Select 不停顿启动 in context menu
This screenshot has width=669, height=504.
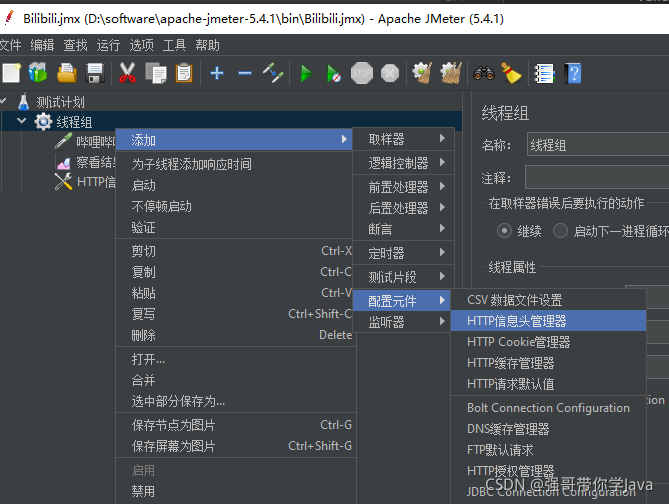234,206
